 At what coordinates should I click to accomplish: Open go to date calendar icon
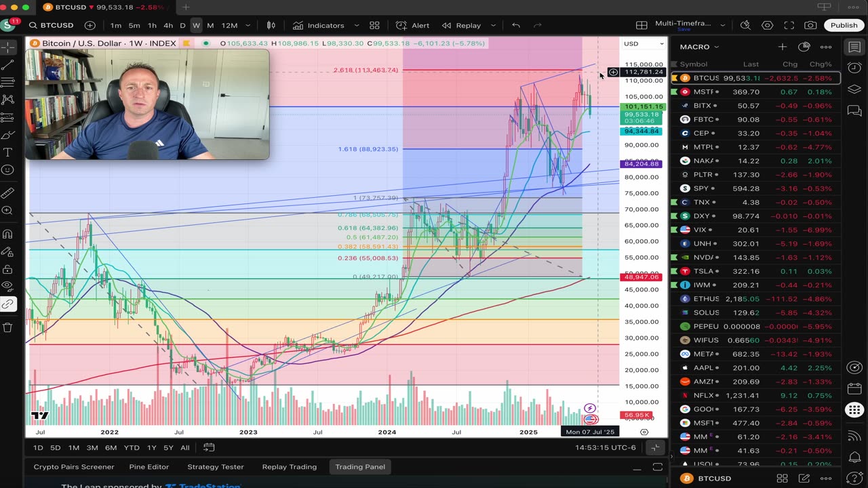209,447
